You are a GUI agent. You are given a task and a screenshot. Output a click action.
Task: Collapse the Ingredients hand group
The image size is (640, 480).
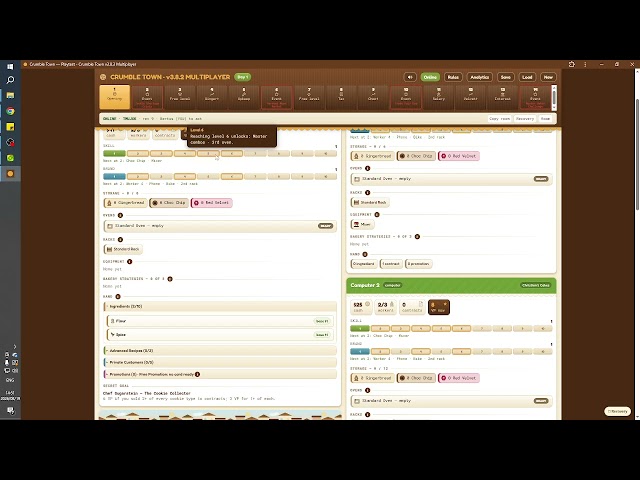[220, 306]
